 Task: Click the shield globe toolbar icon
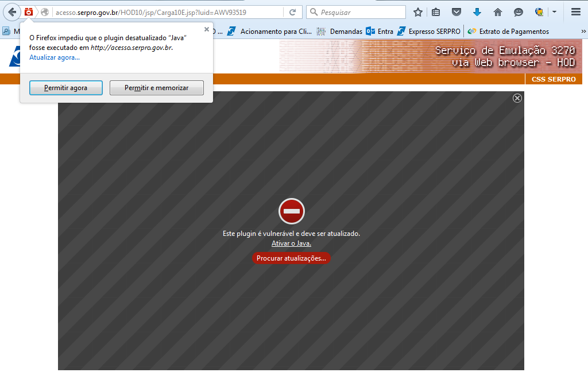539,13
